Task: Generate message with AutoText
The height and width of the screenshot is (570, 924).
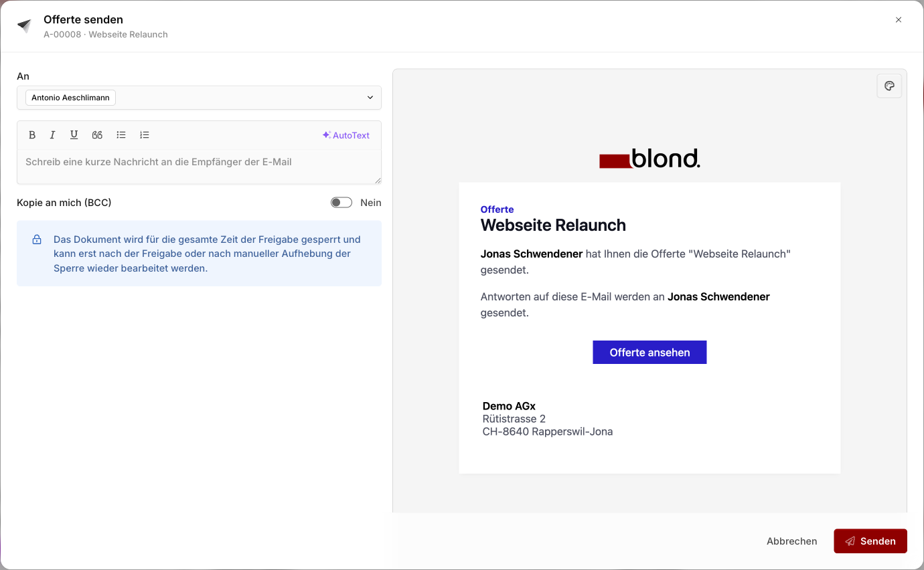Action: [x=346, y=135]
